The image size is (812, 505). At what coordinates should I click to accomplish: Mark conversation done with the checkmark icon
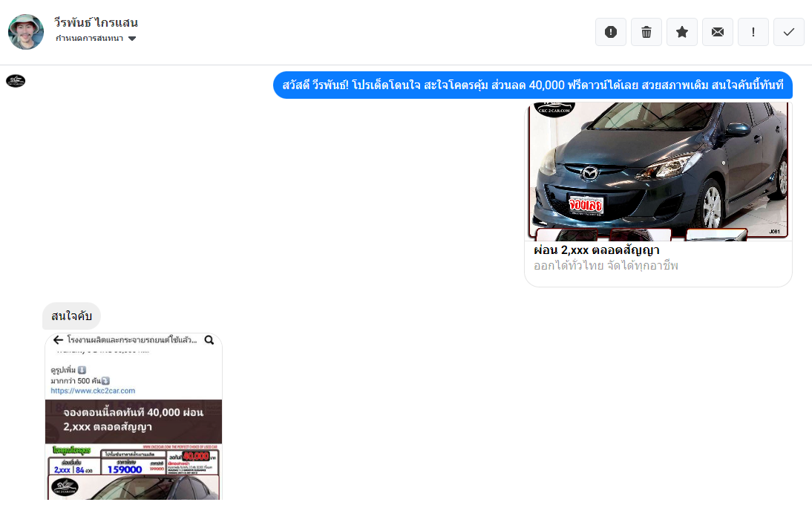[x=789, y=32]
